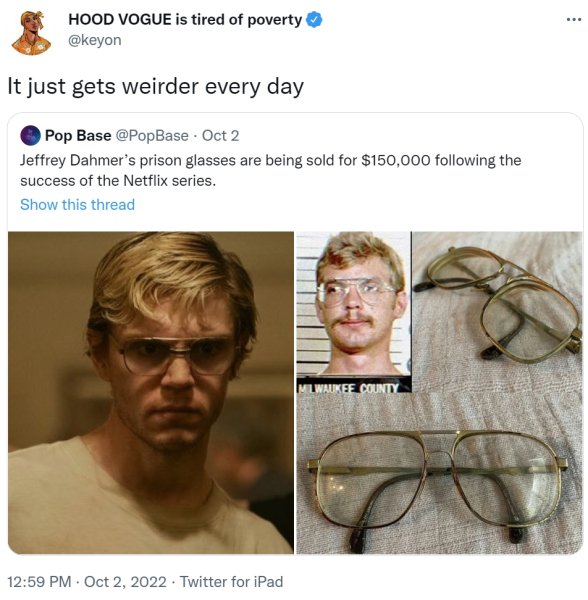Screen dimensions: 588x600
Task: Click the 12:59 PM timestamp
Action: tap(39, 582)
